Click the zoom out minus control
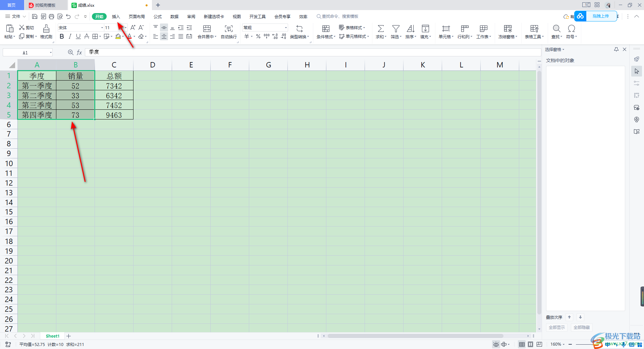 pyautogui.click(x=570, y=344)
